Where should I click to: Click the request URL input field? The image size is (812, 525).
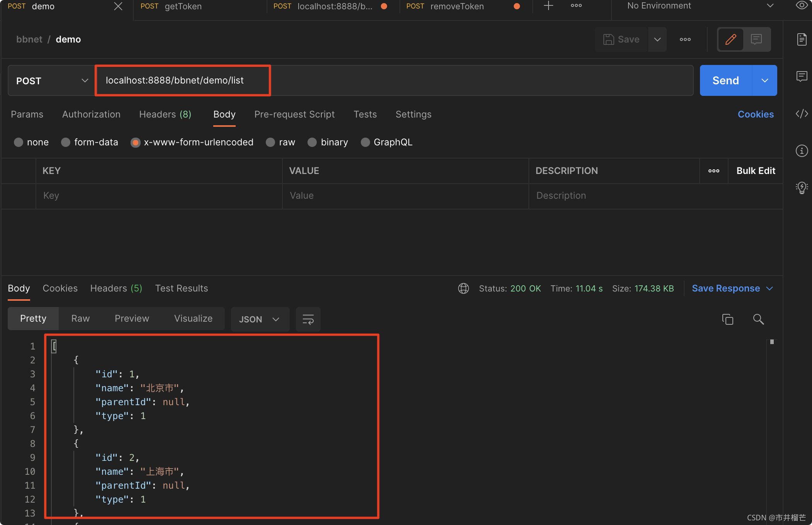tap(394, 80)
